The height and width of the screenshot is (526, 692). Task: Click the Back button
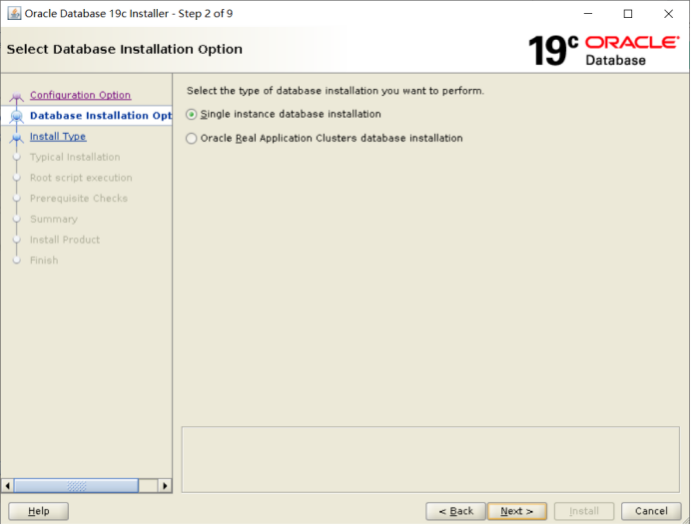coord(455,511)
